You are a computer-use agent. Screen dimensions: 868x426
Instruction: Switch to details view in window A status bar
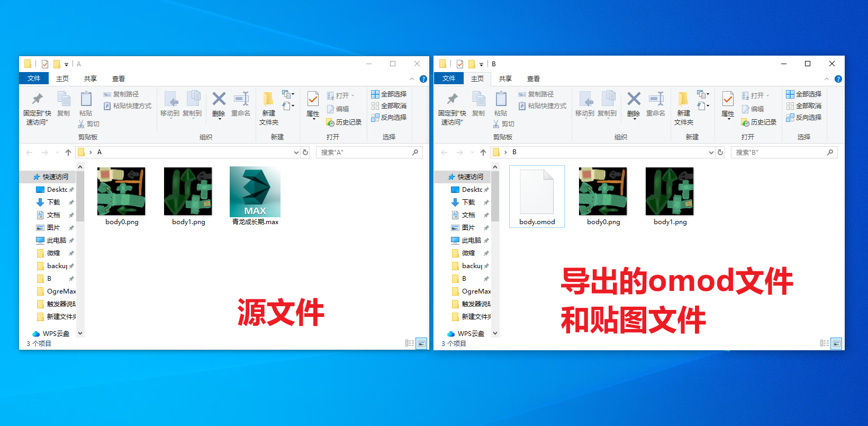pyautogui.click(x=410, y=343)
